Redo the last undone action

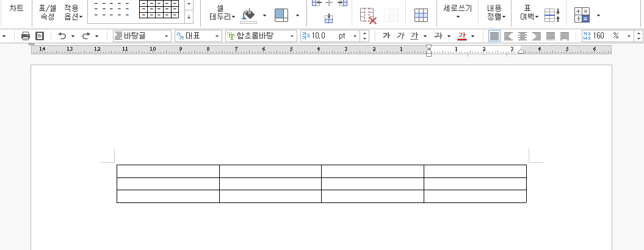tap(86, 36)
